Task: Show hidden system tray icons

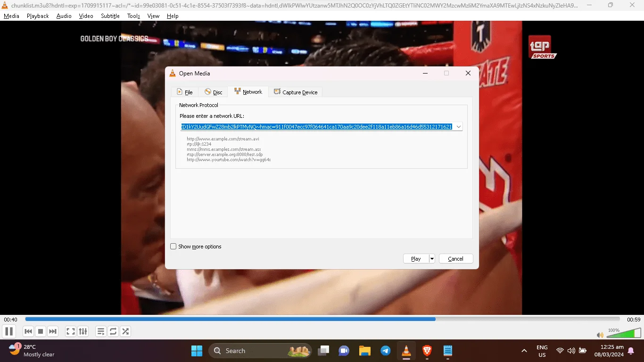Action: pos(524,351)
